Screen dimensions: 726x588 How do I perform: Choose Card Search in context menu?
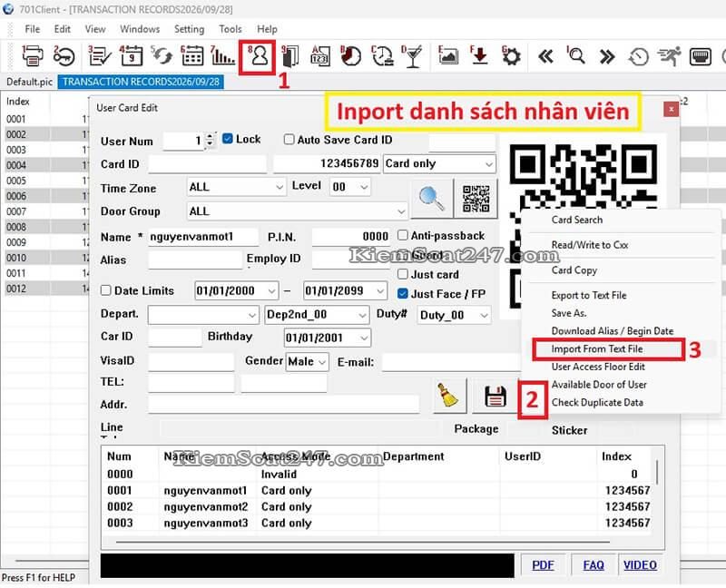click(577, 220)
